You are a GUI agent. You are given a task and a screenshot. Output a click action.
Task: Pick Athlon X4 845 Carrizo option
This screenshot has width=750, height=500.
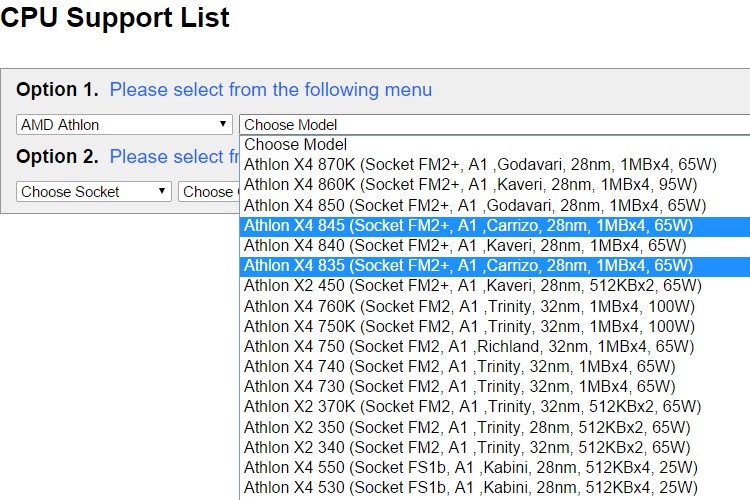click(x=495, y=225)
